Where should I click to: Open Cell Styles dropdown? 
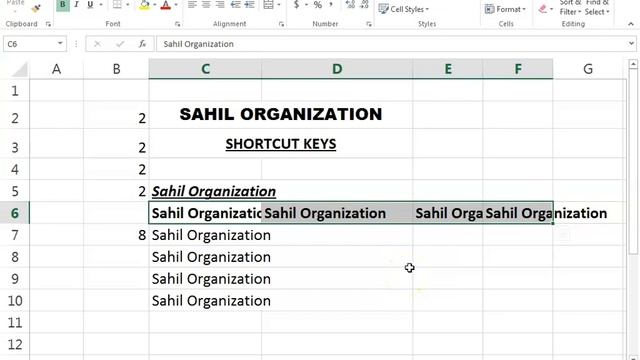click(404, 9)
